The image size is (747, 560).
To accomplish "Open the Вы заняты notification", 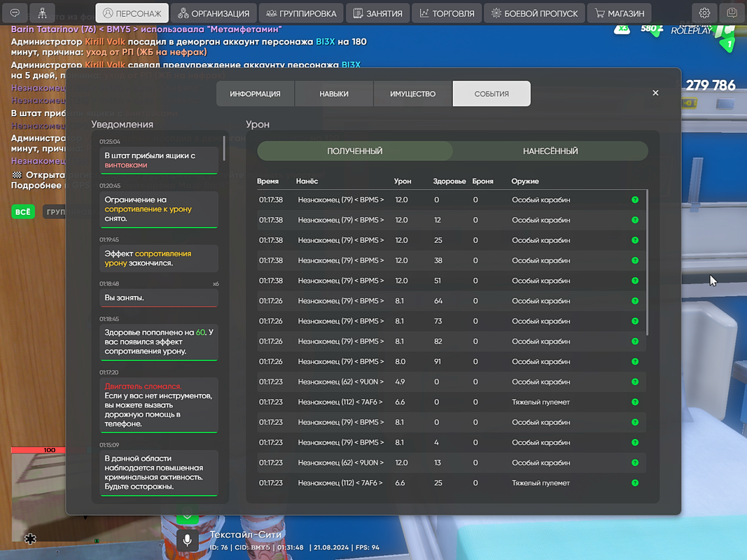I will tap(159, 298).
